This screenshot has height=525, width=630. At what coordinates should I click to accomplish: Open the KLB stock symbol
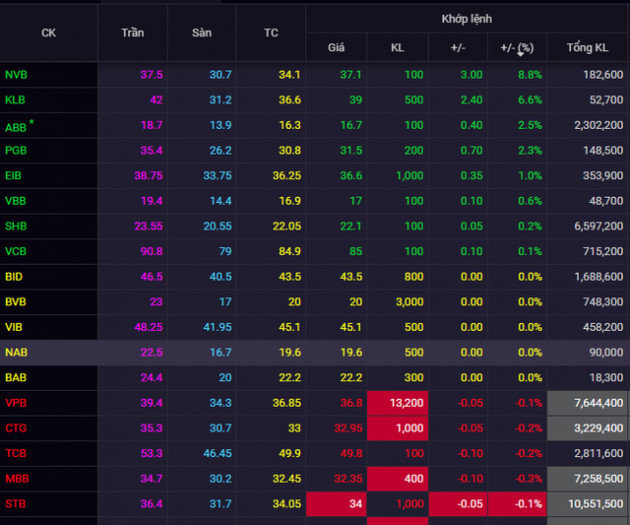[x=15, y=100]
